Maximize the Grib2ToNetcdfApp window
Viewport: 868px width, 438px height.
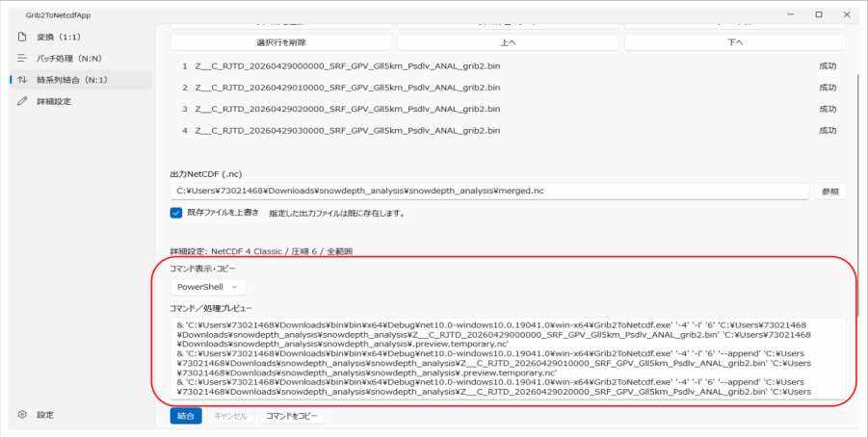coord(819,15)
